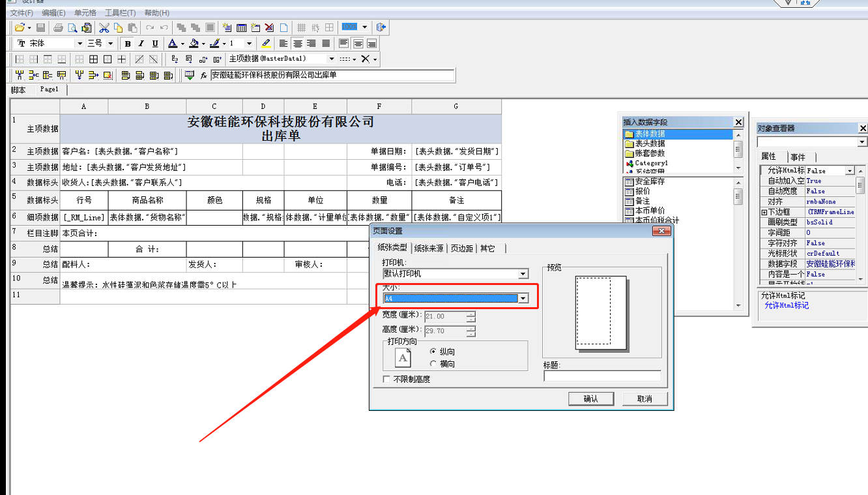
Task: Click the blank new page icon
Action: (x=283, y=27)
